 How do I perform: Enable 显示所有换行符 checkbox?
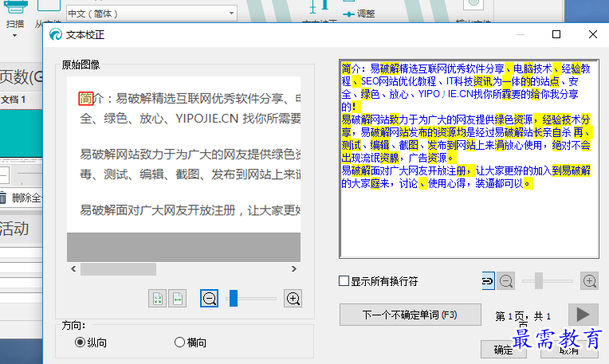[x=344, y=280]
